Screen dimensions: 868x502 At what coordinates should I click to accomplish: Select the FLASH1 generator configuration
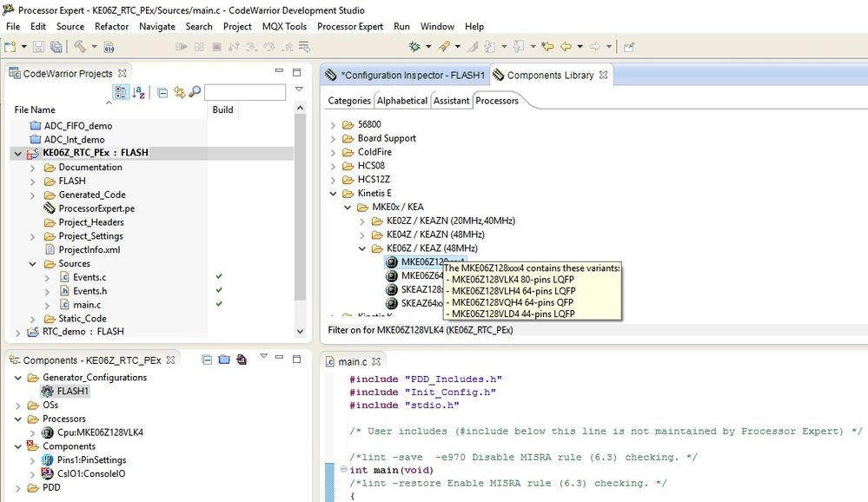click(x=72, y=391)
